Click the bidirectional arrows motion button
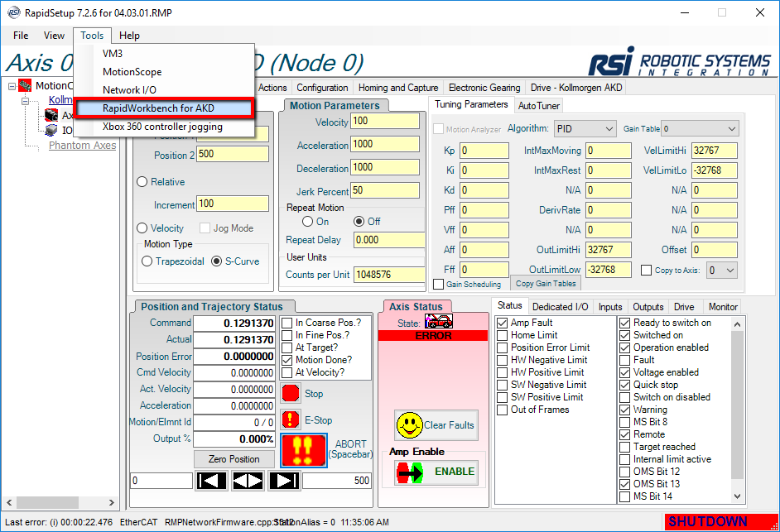 click(x=248, y=481)
